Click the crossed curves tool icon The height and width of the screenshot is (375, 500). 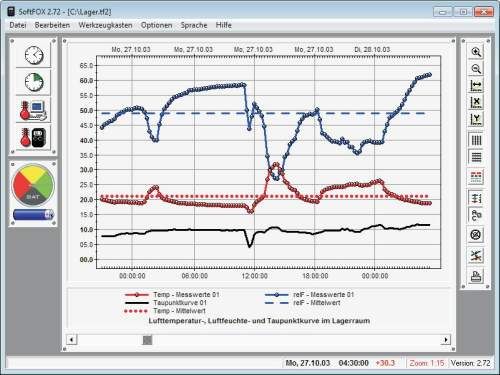pos(476,256)
